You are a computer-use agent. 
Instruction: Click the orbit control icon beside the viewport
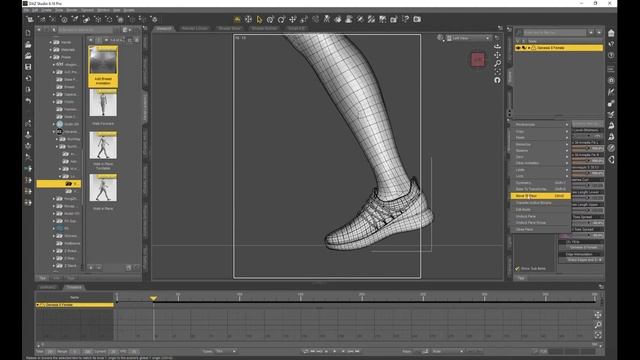coord(497,46)
